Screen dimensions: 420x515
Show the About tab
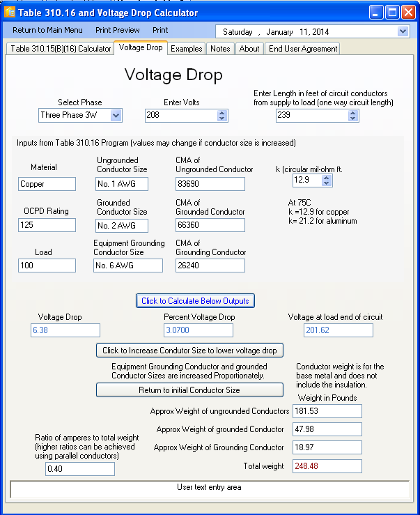tap(249, 49)
